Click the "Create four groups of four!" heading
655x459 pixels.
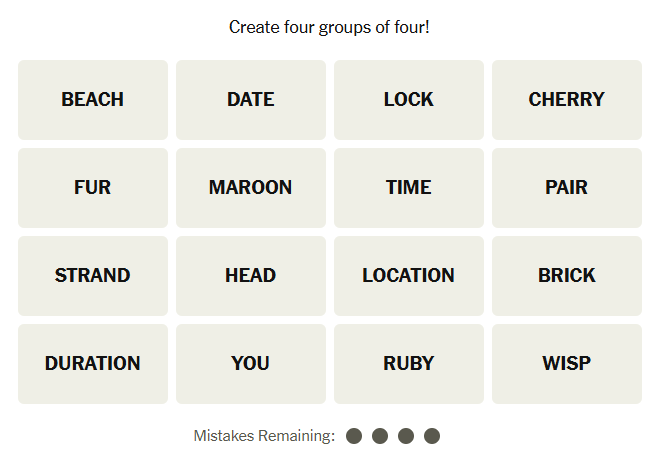pos(329,27)
